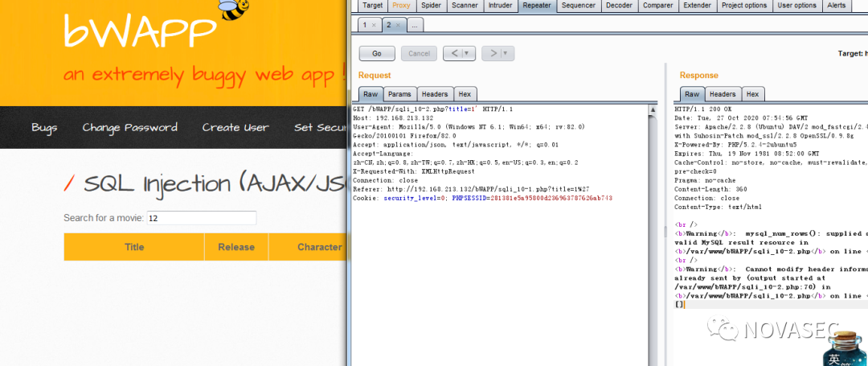Click the bWAPP logo heading
Viewport: 868px width, 366px height.
[x=140, y=31]
